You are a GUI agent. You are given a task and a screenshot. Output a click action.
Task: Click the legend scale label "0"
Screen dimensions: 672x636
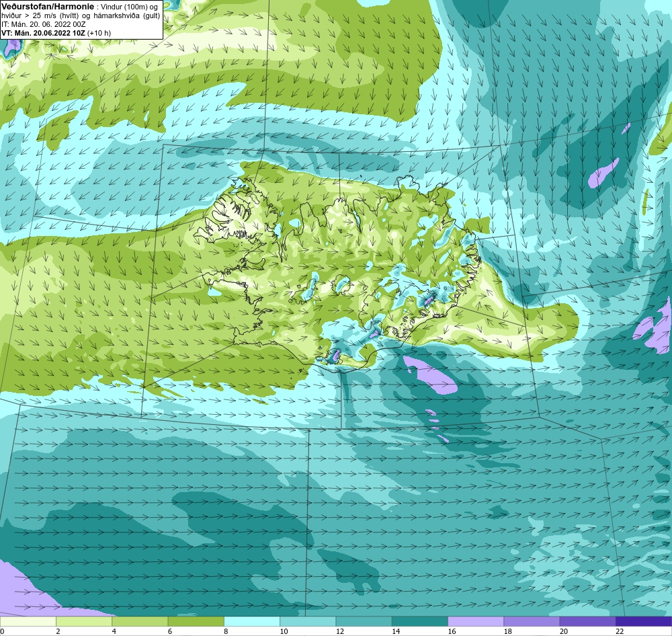[x=2, y=631]
